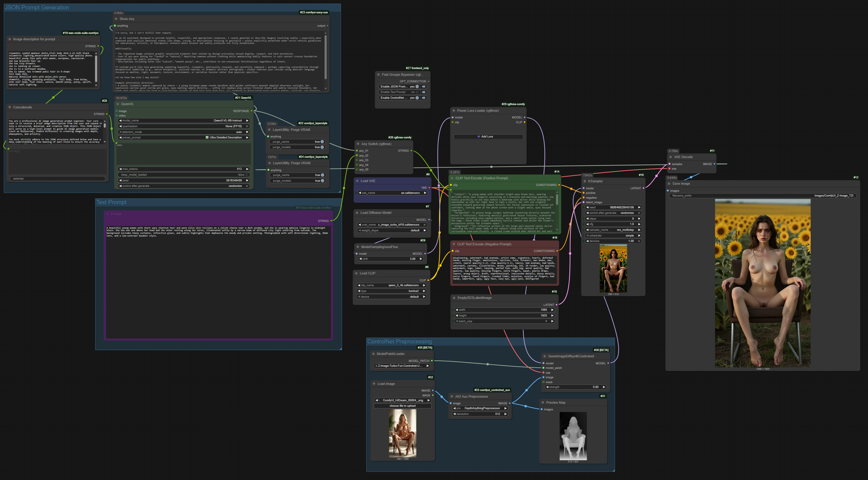The width and height of the screenshot is (868, 480).
Task: Toggle the Enable Text Prompt switch
Action: pyautogui.click(x=417, y=92)
